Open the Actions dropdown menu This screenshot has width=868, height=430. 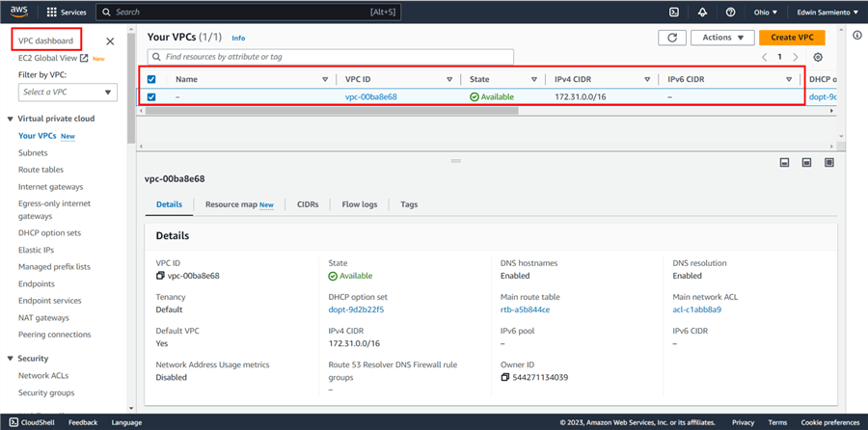(722, 38)
